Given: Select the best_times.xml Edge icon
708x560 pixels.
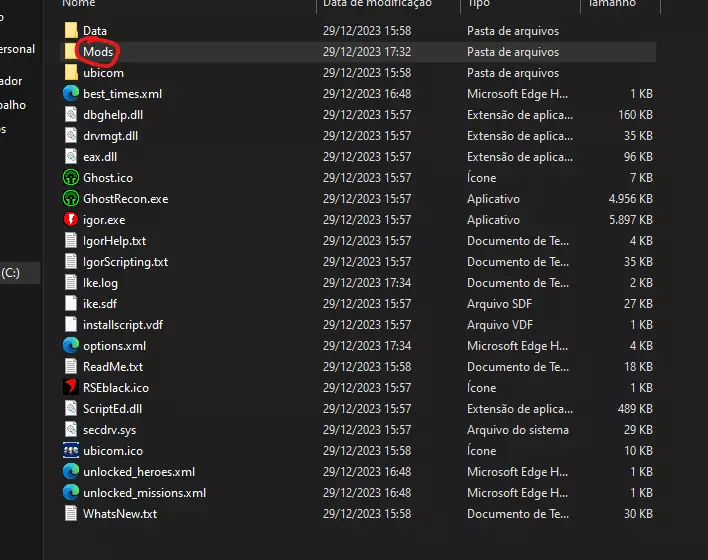Looking at the screenshot, I should click(x=71, y=94).
